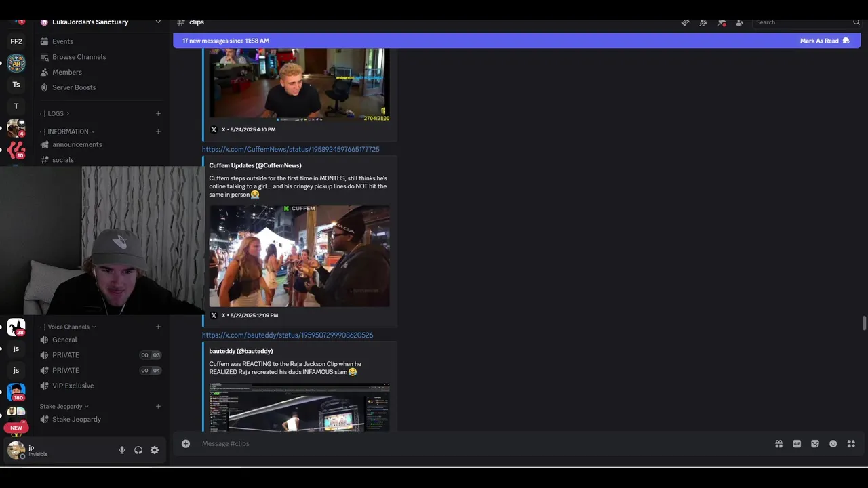
Task: Click the NEW unread servers badge
Action: (x=16, y=428)
